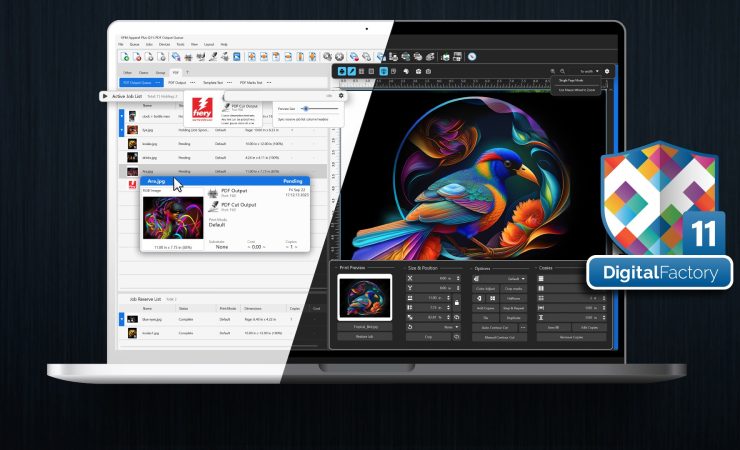Click the reset icon next to the scale field
Image resolution: width=740 pixels, height=450 pixels.
pyautogui.click(x=456, y=317)
